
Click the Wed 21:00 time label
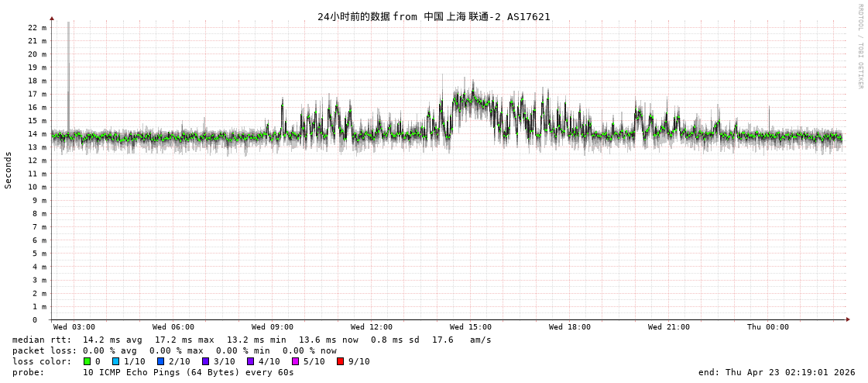(669, 327)
